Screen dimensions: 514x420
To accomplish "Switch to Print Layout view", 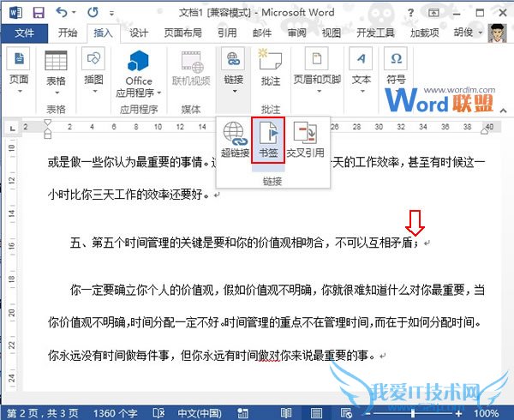I will 316,413.
